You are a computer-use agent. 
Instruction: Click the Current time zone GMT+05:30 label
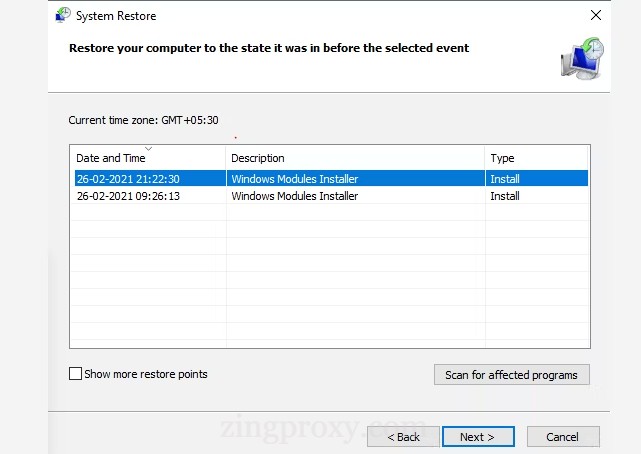tap(143, 120)
